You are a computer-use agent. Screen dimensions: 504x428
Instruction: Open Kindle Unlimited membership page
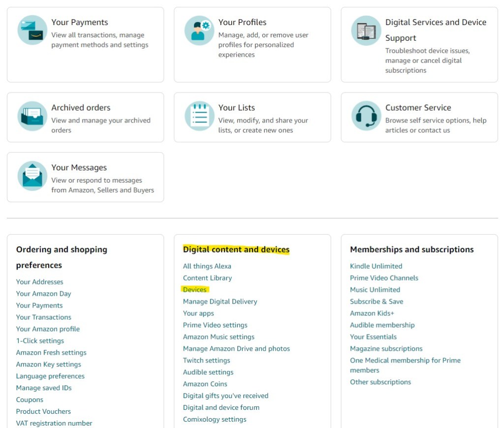(376, 266)
